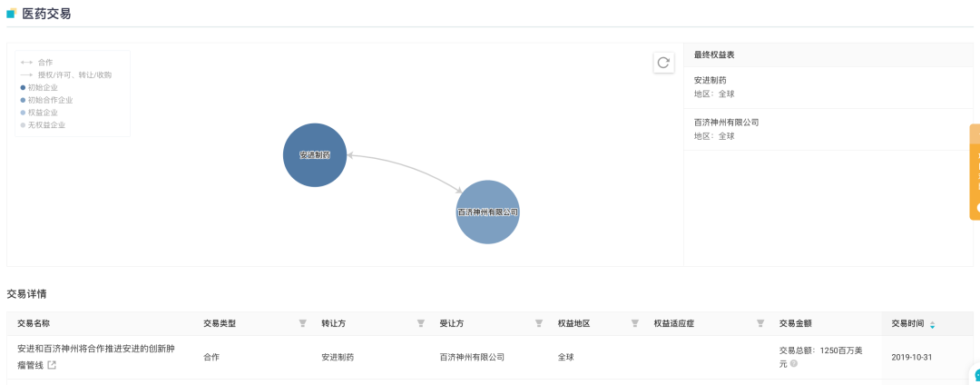Click the 交易总额：1250百万美元 amount
This screenshot has height=385, width=980.
tap(821, 357)
